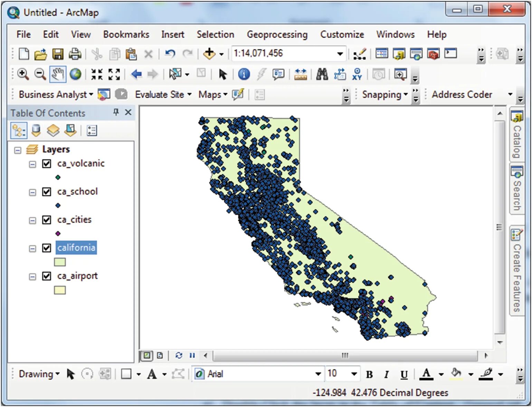Select the Zoom In tool

coord(23,74)
